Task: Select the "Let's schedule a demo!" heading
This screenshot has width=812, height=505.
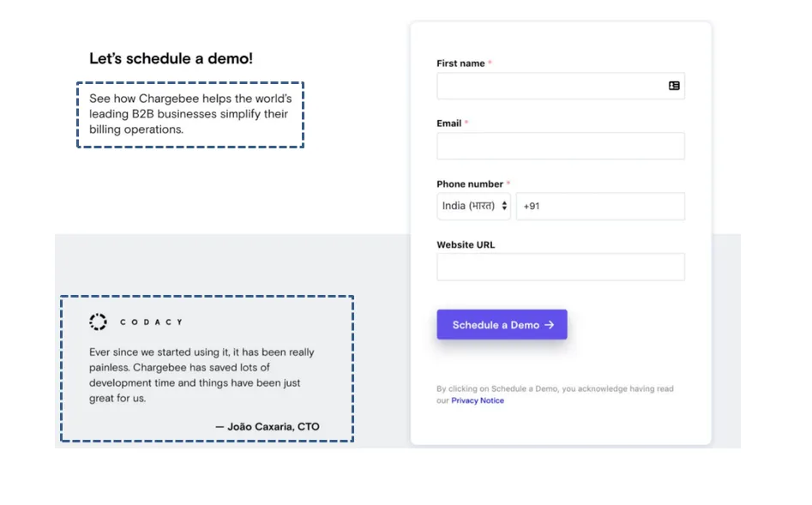Action: [x=171, y=58]
